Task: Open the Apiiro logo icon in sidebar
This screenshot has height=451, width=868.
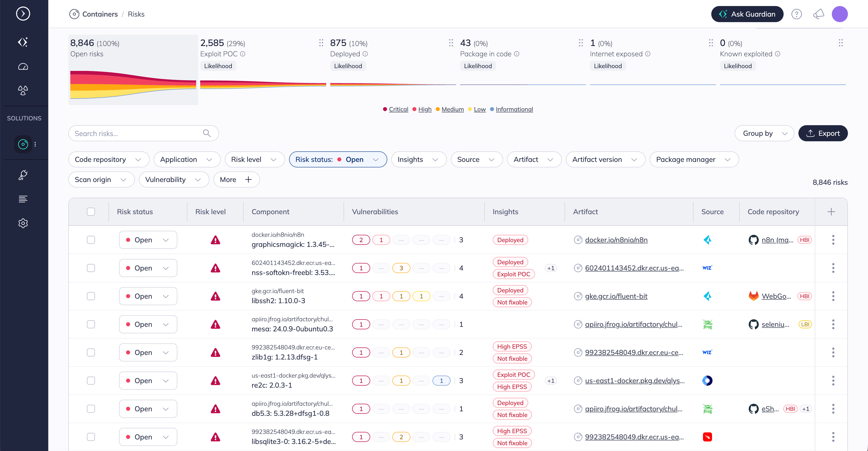Action: pos(23,42)
